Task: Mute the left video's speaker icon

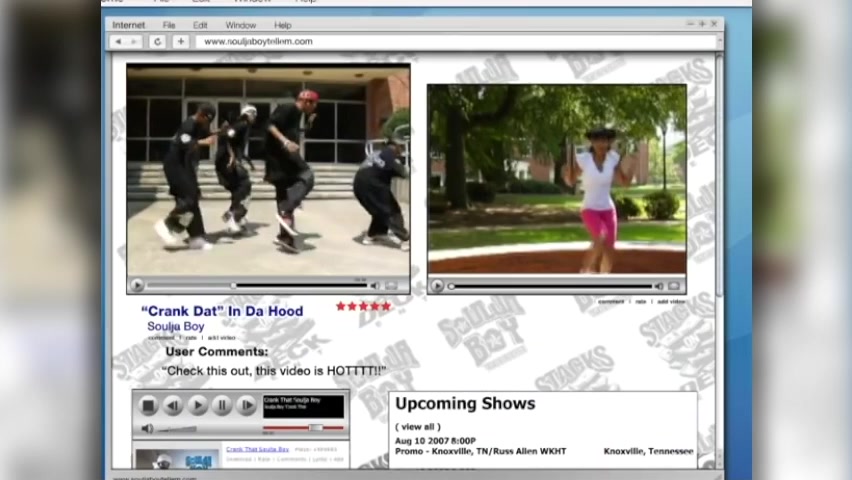Action: 375,285
